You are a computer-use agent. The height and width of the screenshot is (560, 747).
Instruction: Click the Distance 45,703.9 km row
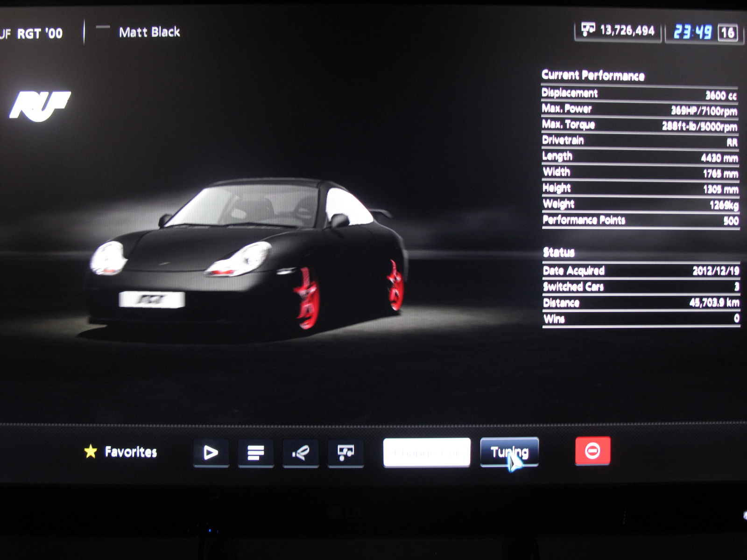coord(641,303)
